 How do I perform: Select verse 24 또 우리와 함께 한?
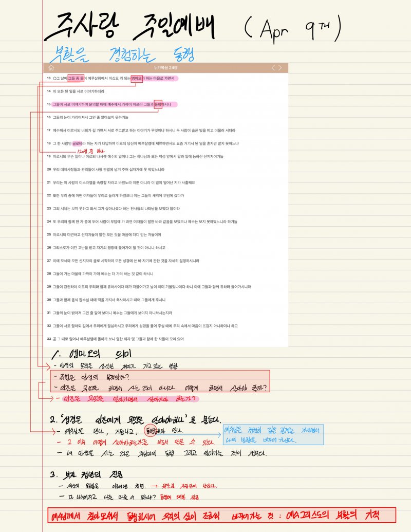[142, 222]
